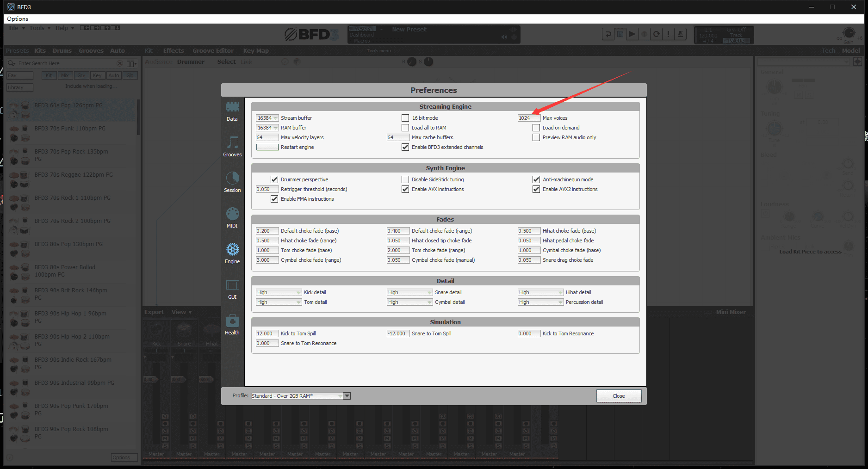The height and width of the screenshot is (469, 868).
Task: Select BFD3 80s Power Ballad preset
Action: pos(71,271)
